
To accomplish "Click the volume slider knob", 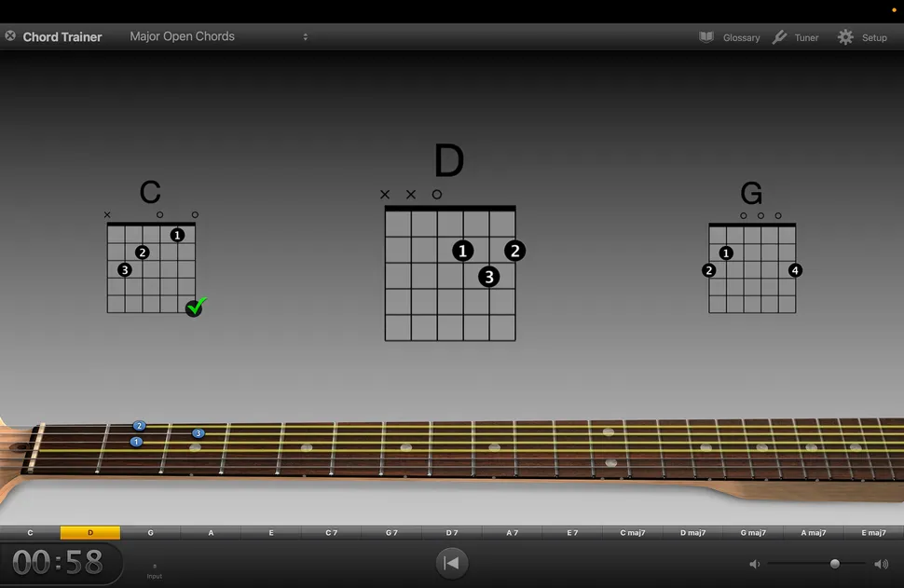I will (x=835, y=564).
